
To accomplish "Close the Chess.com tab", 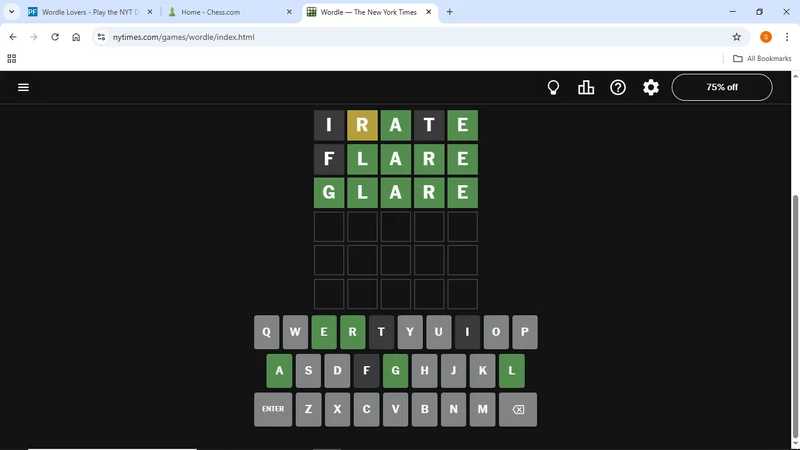I will (x=289, y=12).
